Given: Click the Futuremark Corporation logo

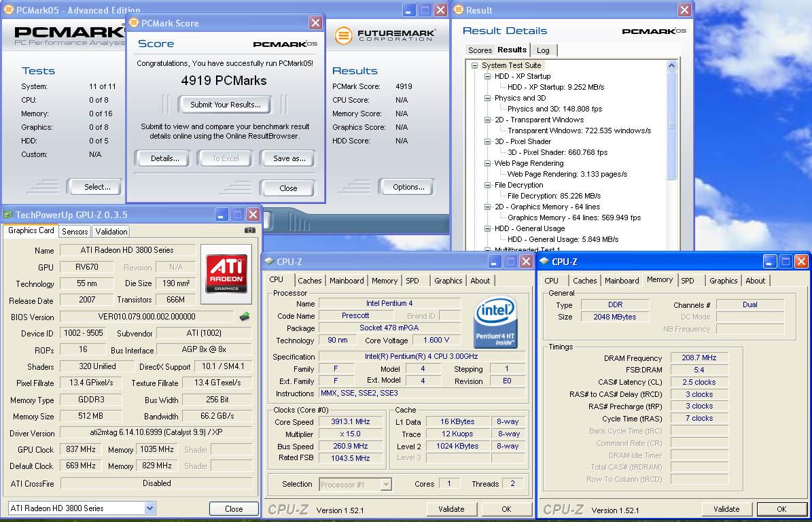Looking at the screenshot, I should coord(385,36).
